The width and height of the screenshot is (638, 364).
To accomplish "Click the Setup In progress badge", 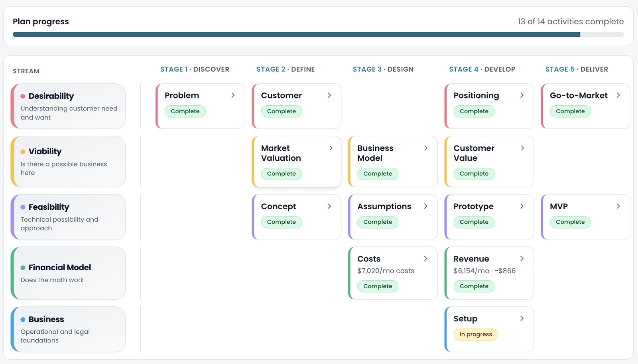I will pyautogui.click(x=476, y=334).
